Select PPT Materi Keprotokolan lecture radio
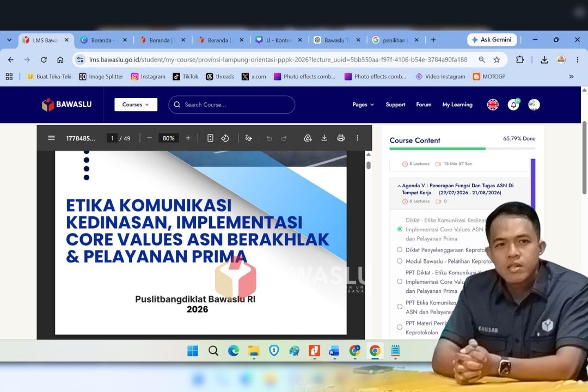This screenshot has height=392, width=588. [x=400, y=327]
